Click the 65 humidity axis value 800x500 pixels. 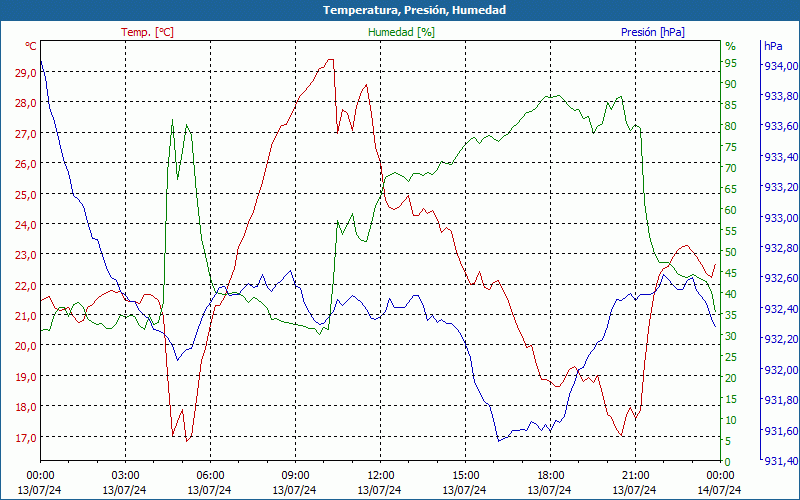[x=731, y=189]
